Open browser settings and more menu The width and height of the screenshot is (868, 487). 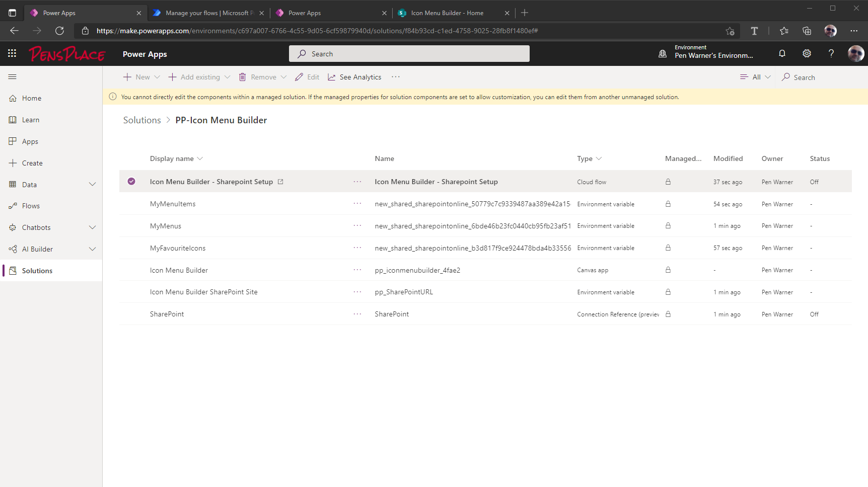click(x=854, y=31)
